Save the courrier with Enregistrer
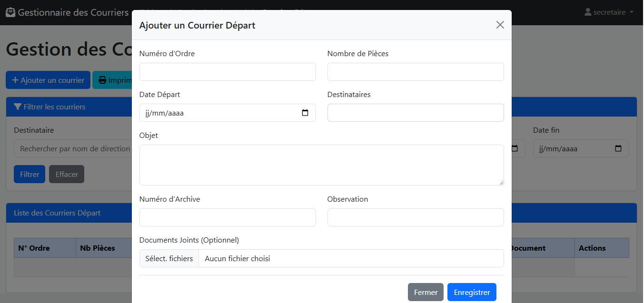The width and height of the screenshot is (644, 303). [472, 292]
